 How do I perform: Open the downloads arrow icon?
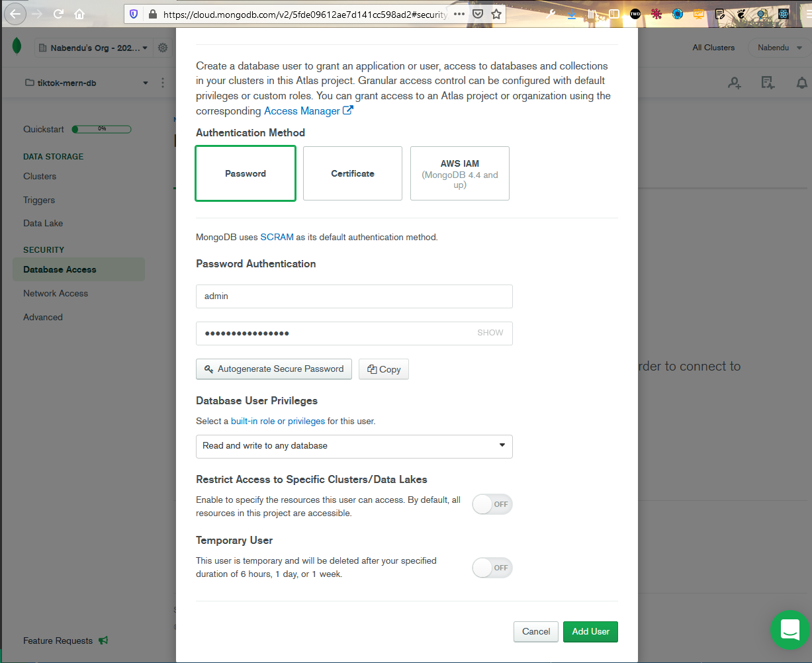coord(572,14)
